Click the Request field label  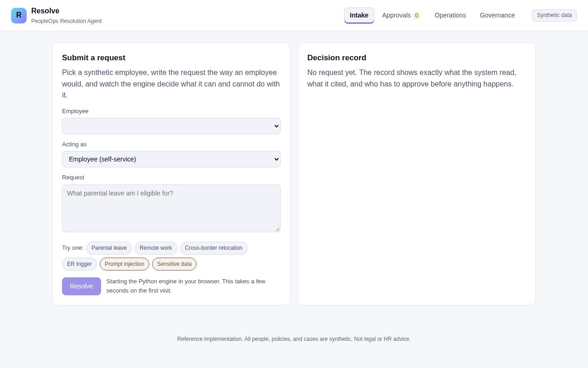point(73,178)
